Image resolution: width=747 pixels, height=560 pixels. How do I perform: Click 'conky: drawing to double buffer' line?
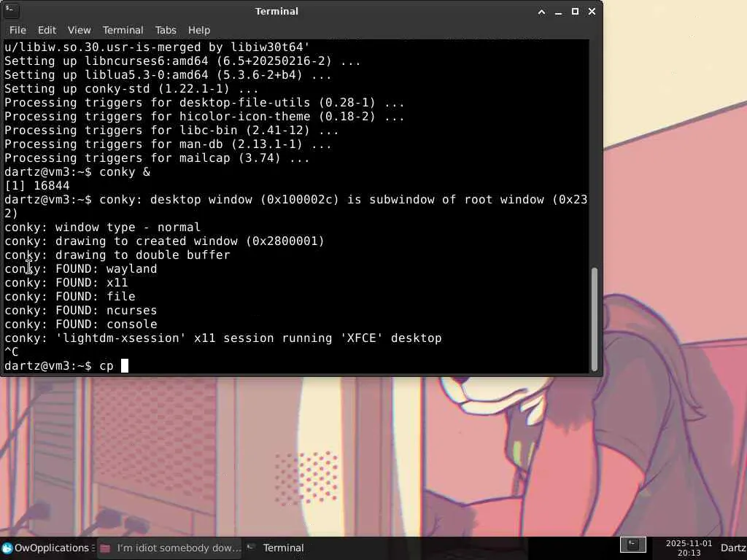tap(117, 254)
